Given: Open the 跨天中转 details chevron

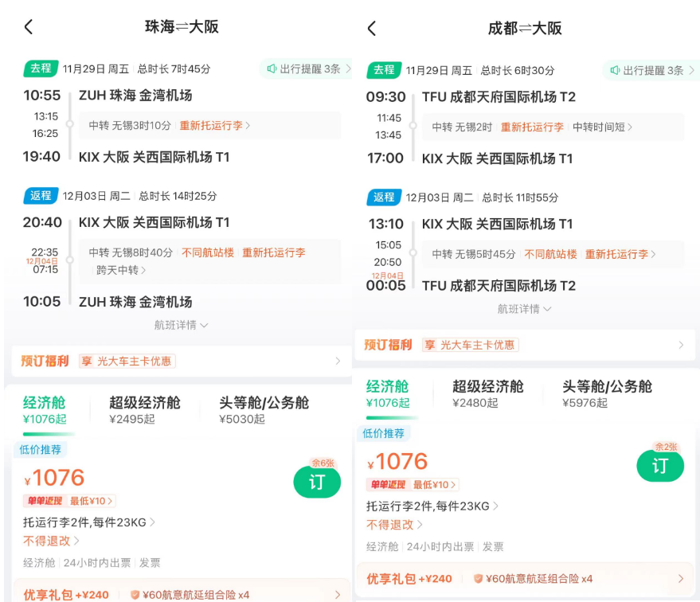Looking at the screenshot, I should tap(121, 270).
